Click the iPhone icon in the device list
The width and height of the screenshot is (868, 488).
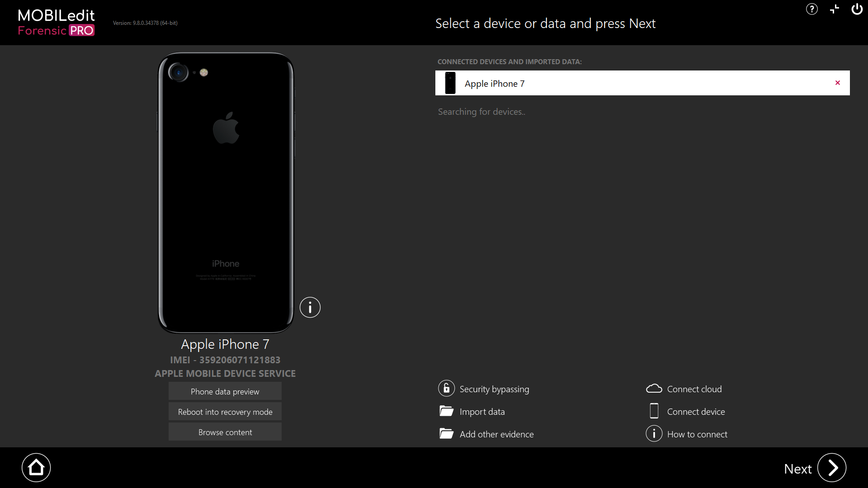pyautogui.click(x=450, y=83)
